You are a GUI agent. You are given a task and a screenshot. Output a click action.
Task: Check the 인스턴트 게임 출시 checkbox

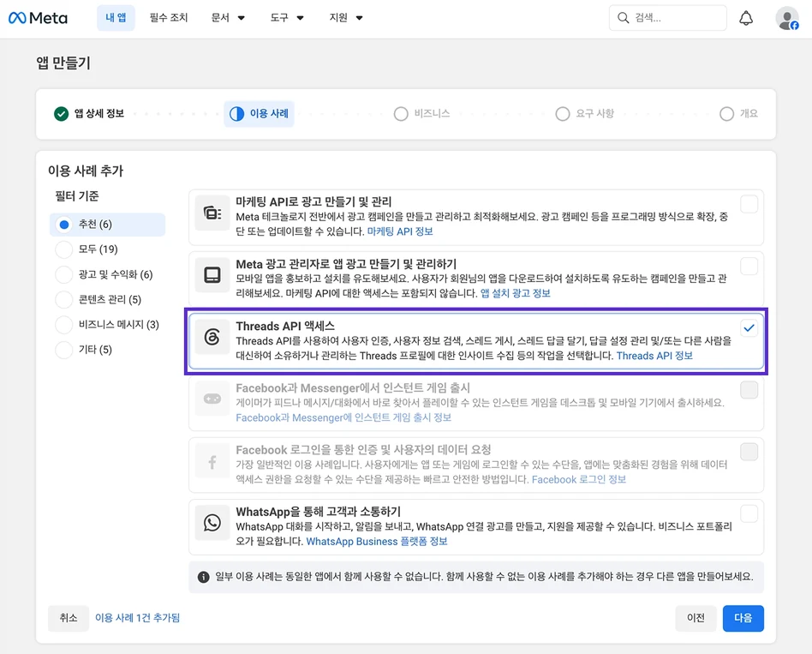coord(749,390)
